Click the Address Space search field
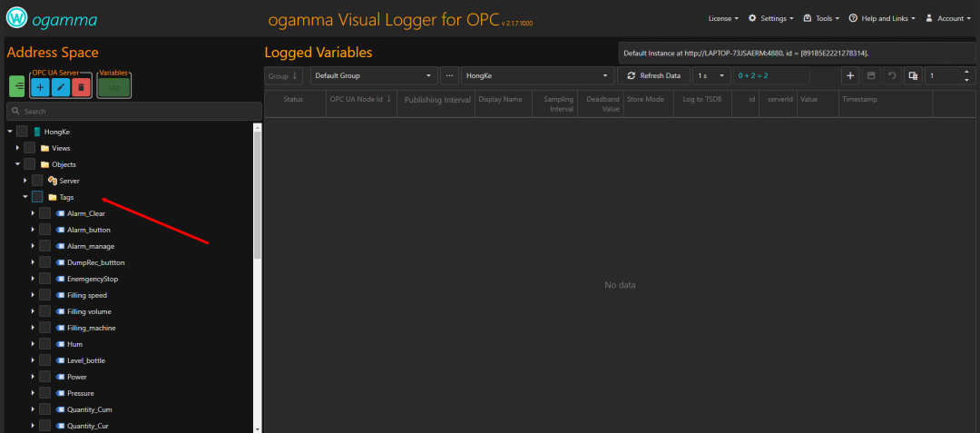This screenshot has width=980, height=433. [x=134, y=112]
